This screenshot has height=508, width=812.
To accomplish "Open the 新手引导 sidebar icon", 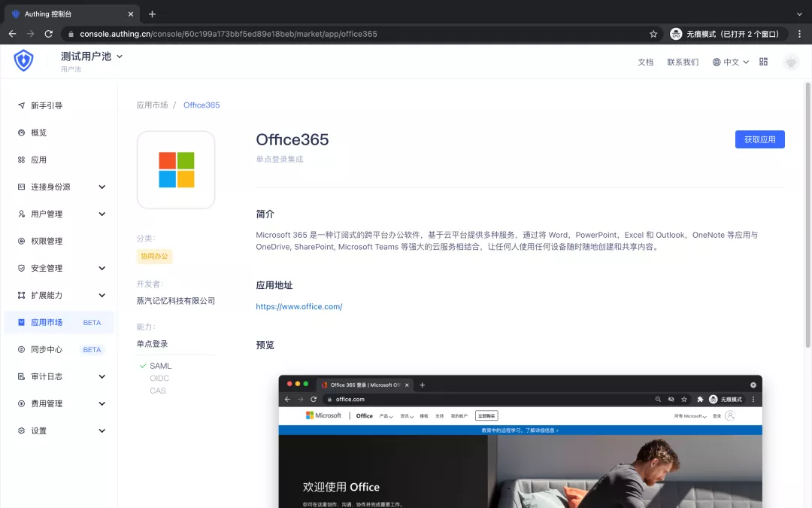I will (21, 105).
